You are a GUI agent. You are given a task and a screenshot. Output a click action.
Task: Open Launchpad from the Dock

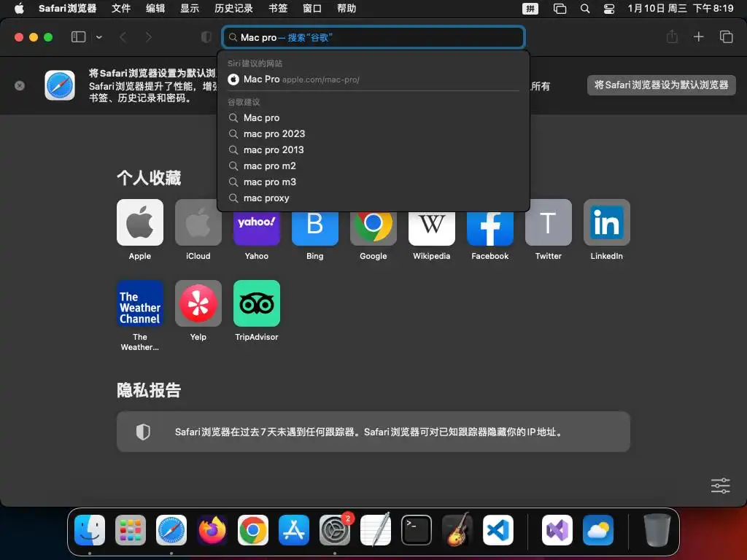click(131, 530)
